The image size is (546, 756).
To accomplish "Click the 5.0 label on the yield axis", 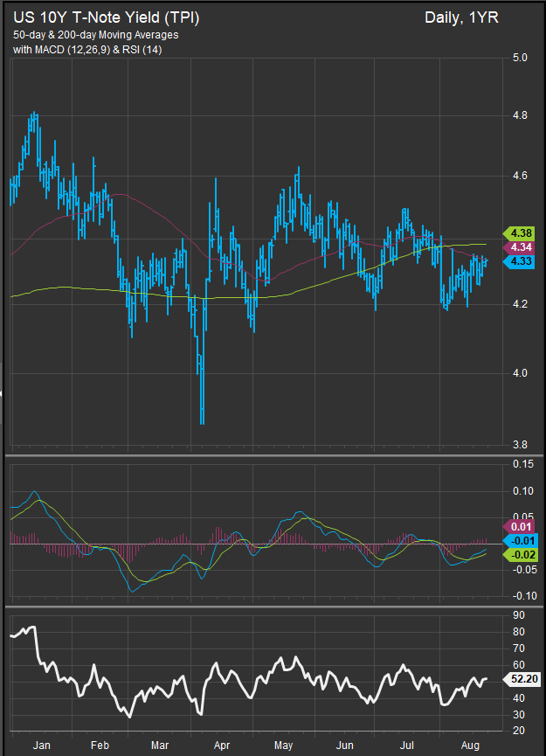I will coord(522,58).
